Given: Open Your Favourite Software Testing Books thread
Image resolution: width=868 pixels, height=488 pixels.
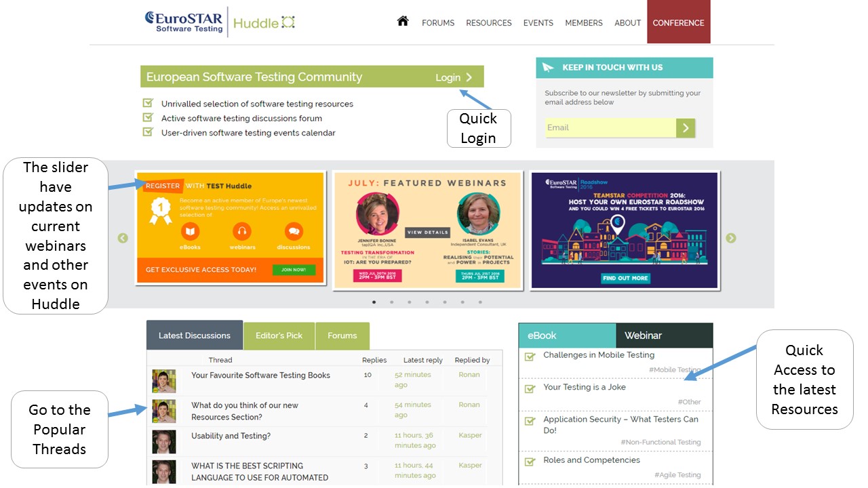Looking at the screenshot, I should (260, 375).
